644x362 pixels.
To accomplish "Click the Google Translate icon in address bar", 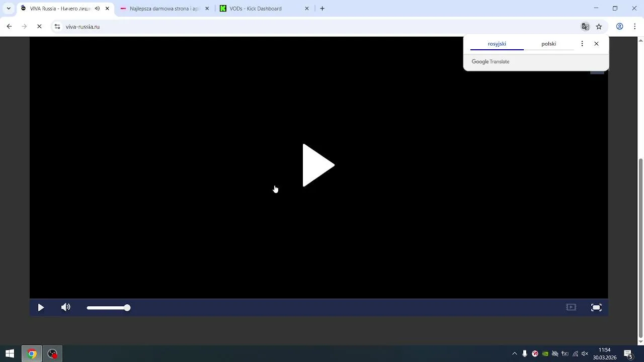I will pyautogui.click(x=585, y=27).
